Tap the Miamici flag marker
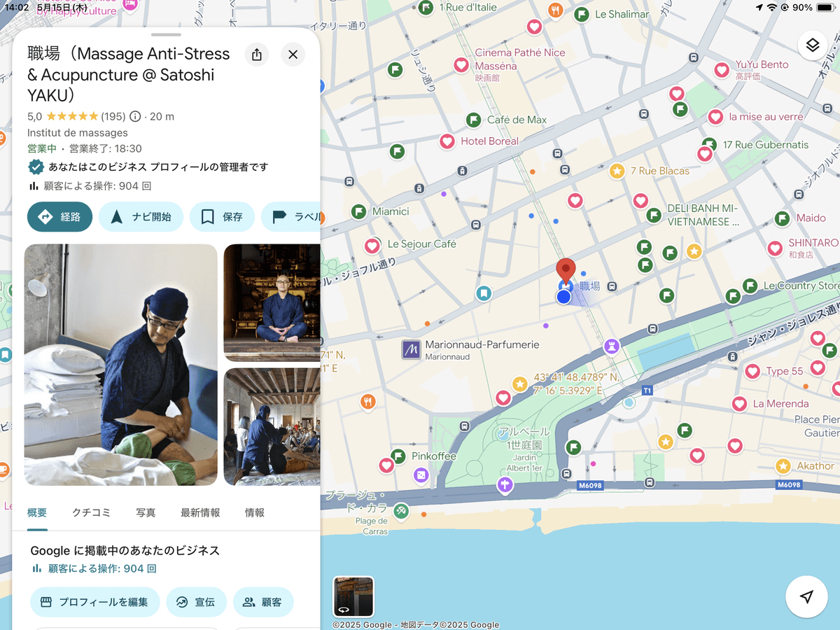Viewport: 840px width, 630px height. (359, 211)
